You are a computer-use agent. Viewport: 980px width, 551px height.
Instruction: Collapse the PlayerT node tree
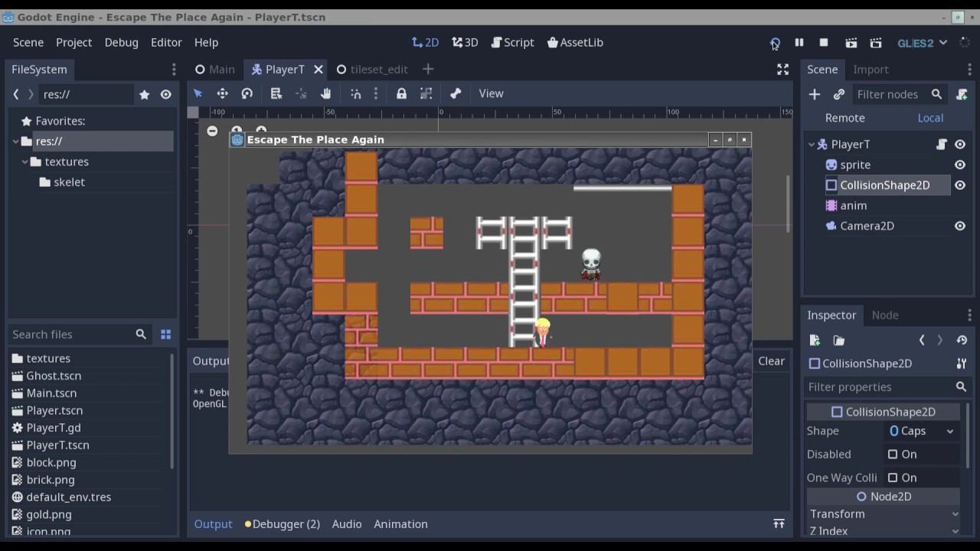[x=812, y=145]
